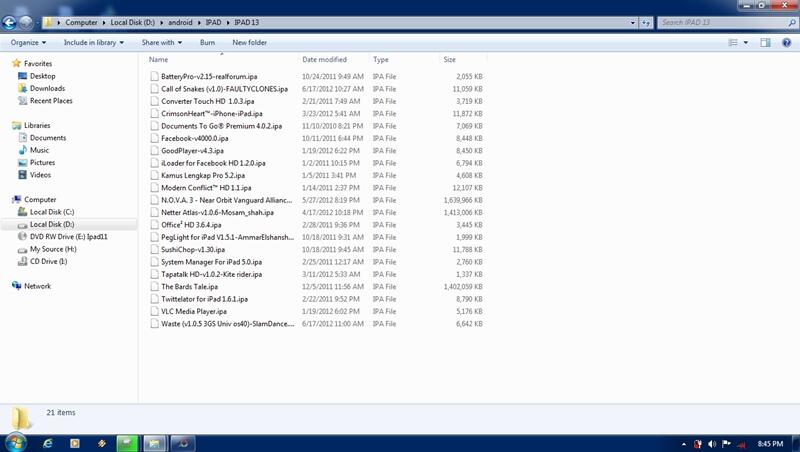Open Local Disk (C:) in sidebar
Screen dimensions: 800x452
click(52, 212)
